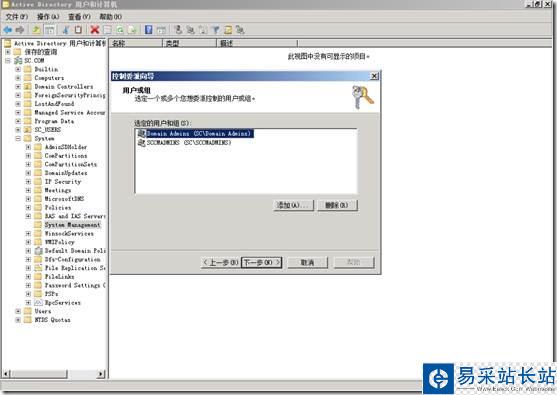Click the add to group toolbar icon

tap(240, 30)
